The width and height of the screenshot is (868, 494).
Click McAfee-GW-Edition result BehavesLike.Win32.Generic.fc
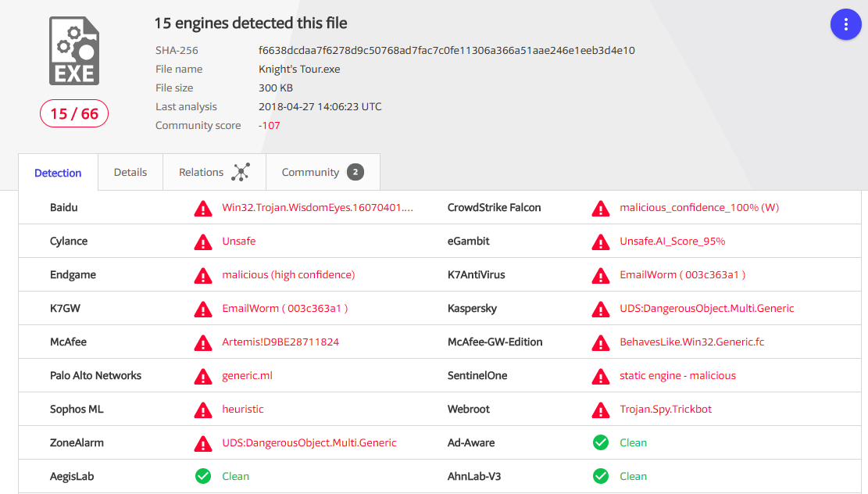(692, 342)
